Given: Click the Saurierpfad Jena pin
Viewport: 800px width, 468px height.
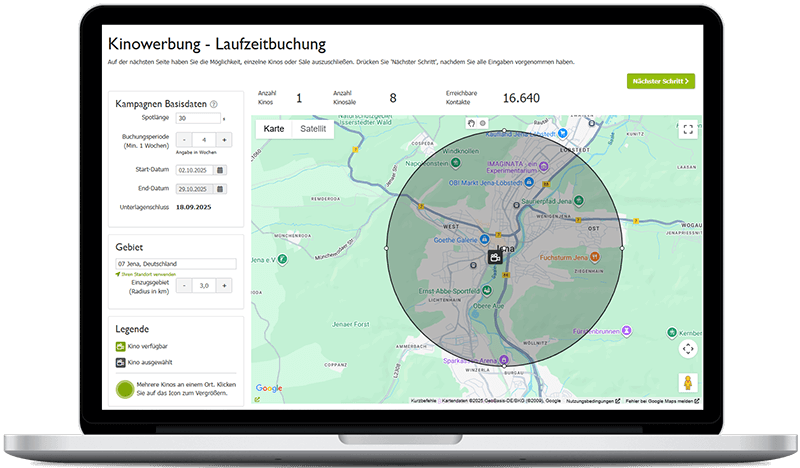Looking at the screenshot, I should 579,201.
